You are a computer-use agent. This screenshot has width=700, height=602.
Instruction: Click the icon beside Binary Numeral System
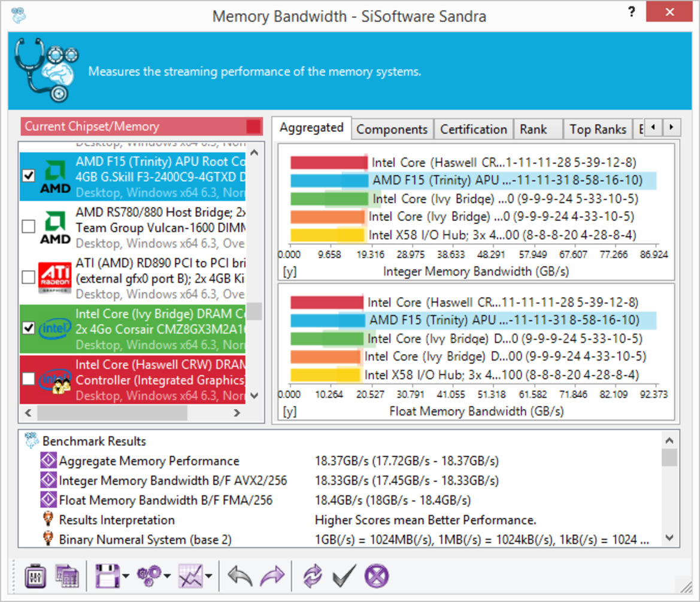click(49, 539)
